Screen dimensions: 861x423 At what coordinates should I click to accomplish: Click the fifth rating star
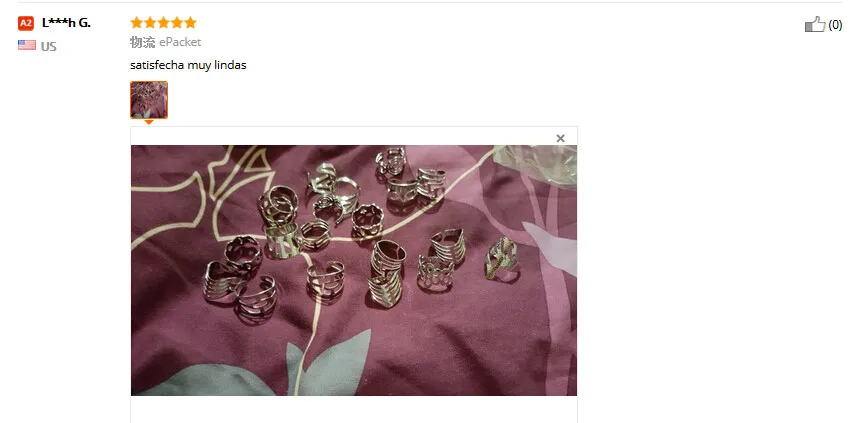(190, 23)
